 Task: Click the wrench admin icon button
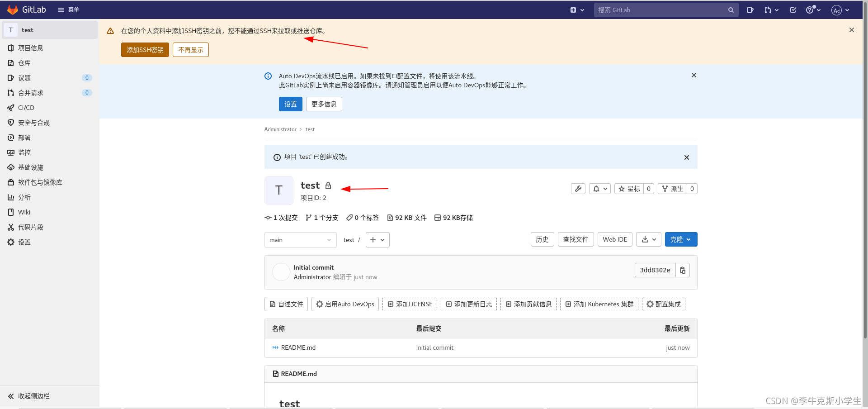click(578, 189)
